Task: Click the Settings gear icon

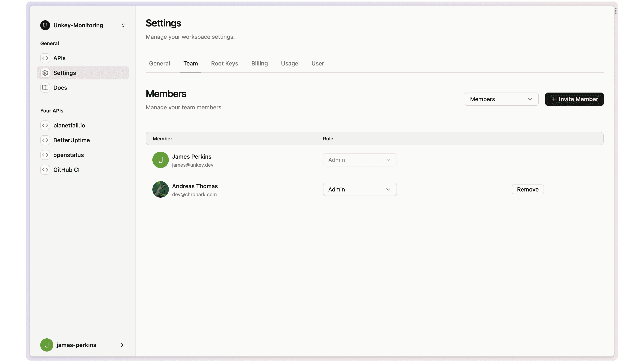Action: click(x=45, y=72)
